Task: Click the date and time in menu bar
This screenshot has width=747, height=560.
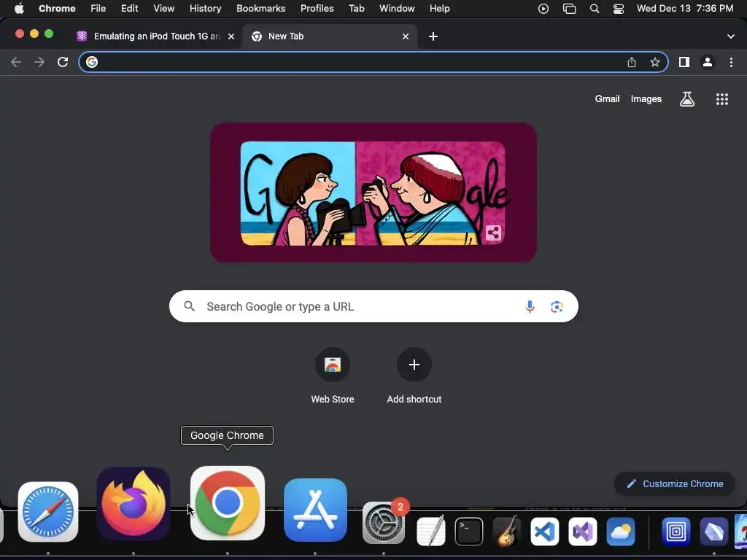Action: click(x=684, y=8)
